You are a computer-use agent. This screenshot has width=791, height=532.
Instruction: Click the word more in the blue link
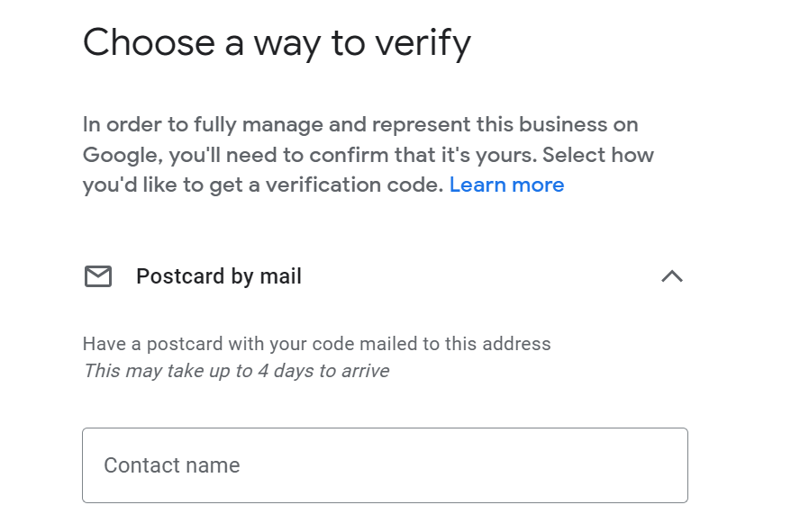pos(538,185)
